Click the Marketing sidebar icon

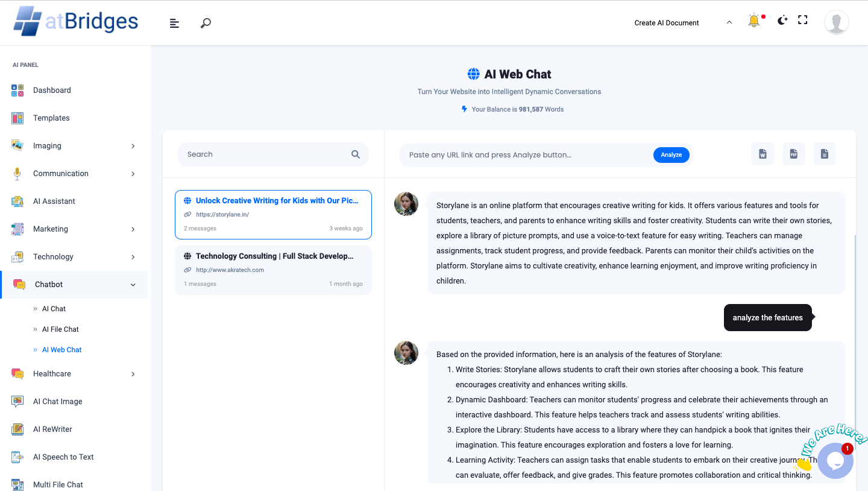(17, 229)
